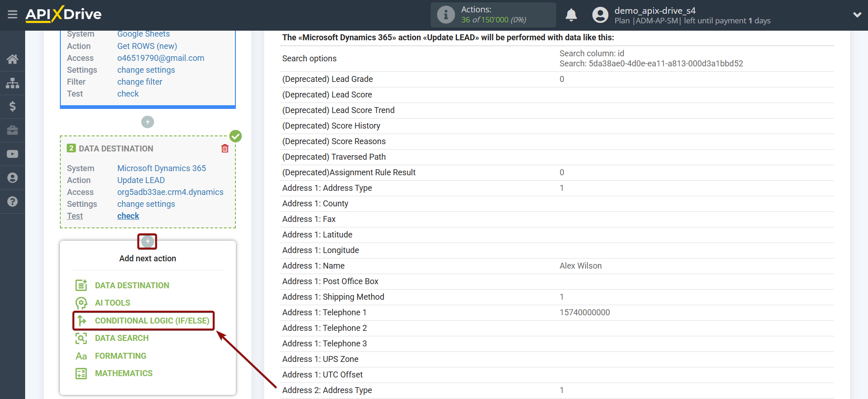The height and width of the screenshot is (399, 868).
Task: Click change settings in Data Destination block
Action: pos(146,204)
